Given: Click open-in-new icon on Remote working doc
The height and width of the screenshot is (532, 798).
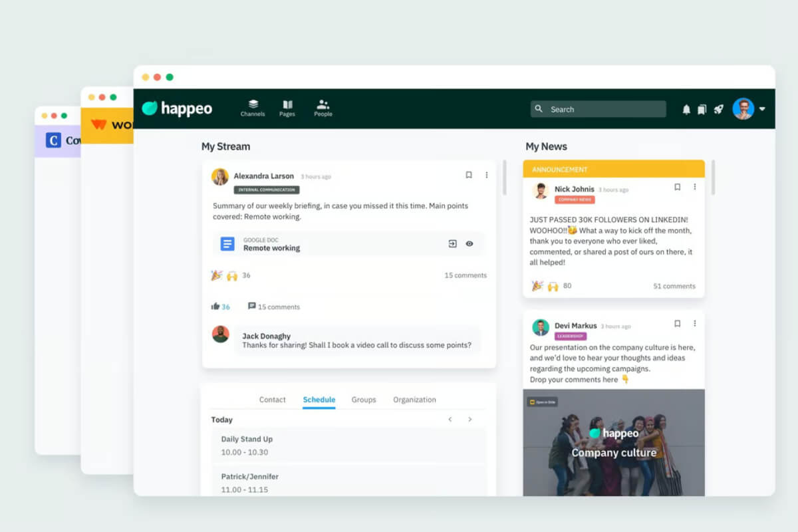Looking at the screenshot, I should [x=452, y=244].
